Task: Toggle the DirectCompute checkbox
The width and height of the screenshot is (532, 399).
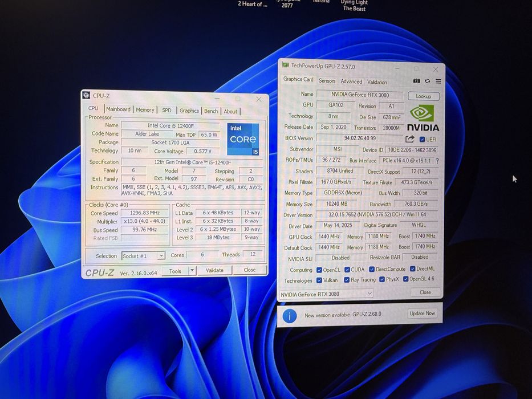Action: [x=372, y=269]
